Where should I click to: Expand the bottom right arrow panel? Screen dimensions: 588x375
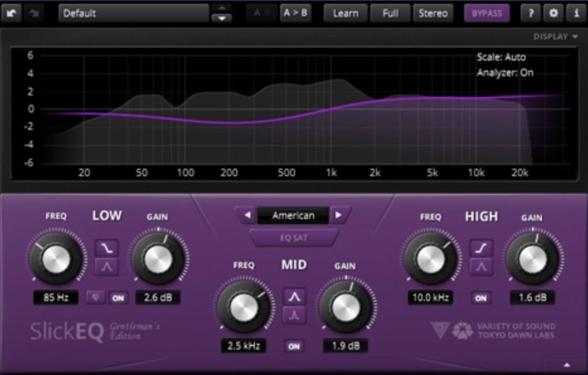(567, 365)
